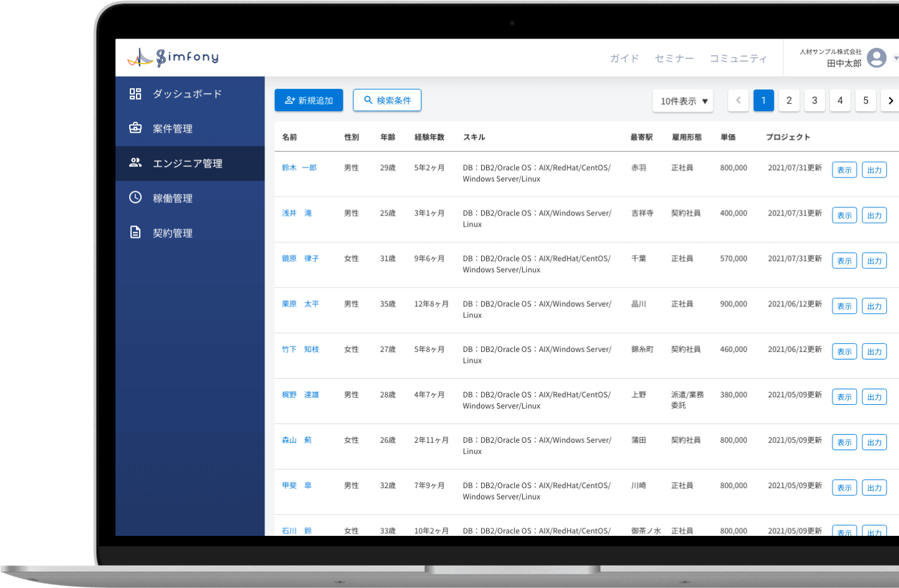Open 鈴木 一郎's profile link
The image size is (899, 588).
click(299, 168)
